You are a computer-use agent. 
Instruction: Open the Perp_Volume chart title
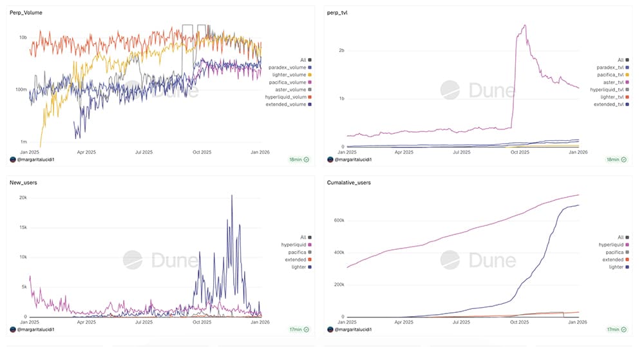click(x=23, y=12)
